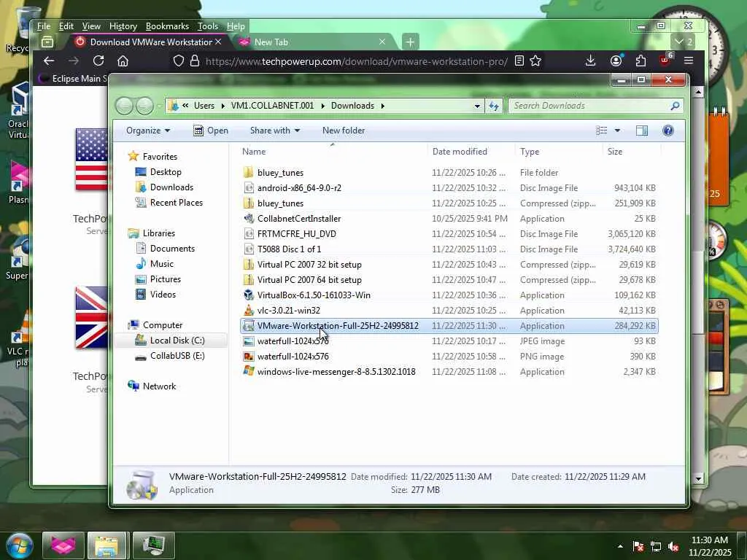747x560 pixels.
Task: Expand address bar history dropdown
Action: click(x=477, y=106)
